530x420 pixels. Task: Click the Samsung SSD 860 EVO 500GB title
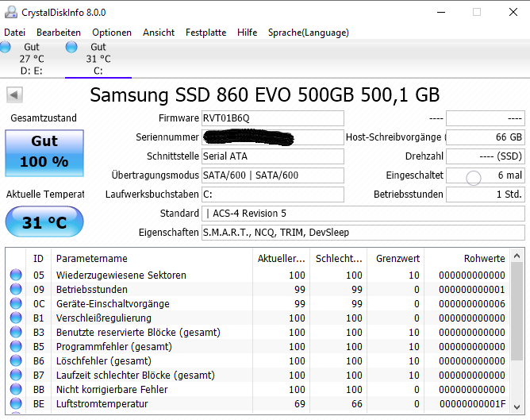pos(265,94)
